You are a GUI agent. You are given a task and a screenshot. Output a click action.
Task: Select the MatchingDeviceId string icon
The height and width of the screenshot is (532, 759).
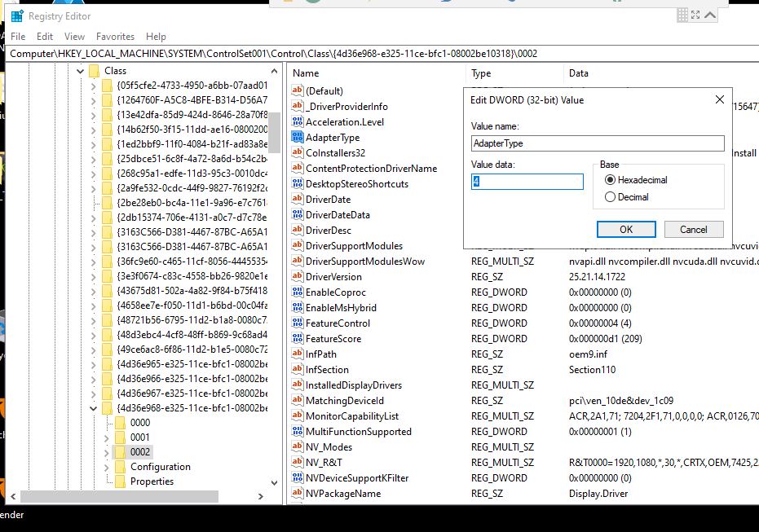point(298,400)
